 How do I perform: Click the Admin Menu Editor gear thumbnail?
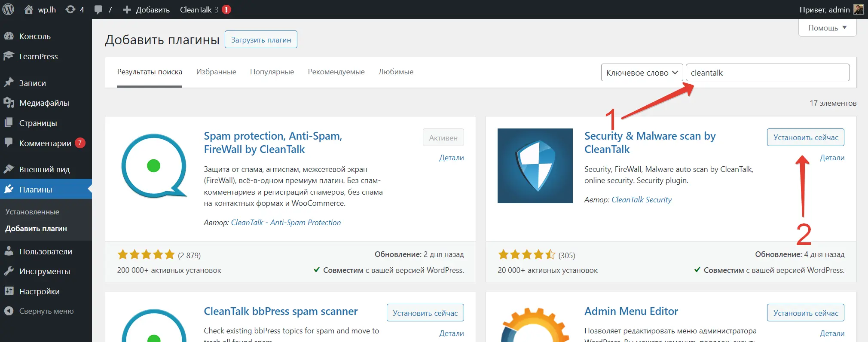tap(535, 324)
